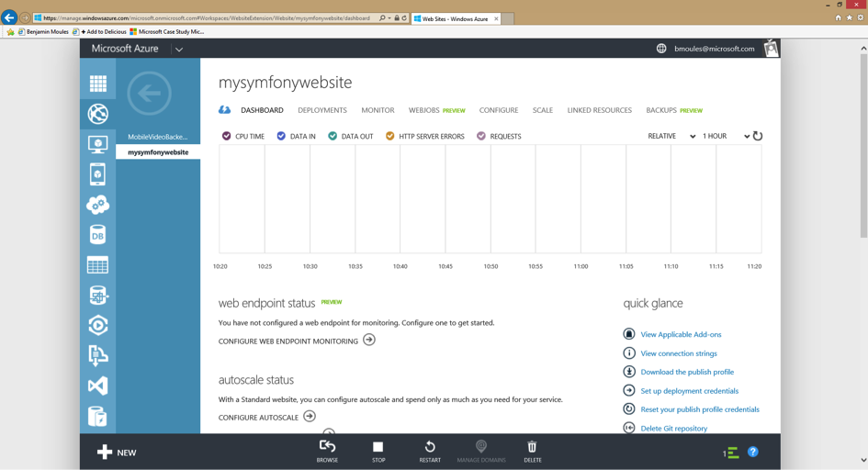Screen dimensions: 868x470
Task: Open Storage table icon in sidebar
Action: (x=98, y=265)
